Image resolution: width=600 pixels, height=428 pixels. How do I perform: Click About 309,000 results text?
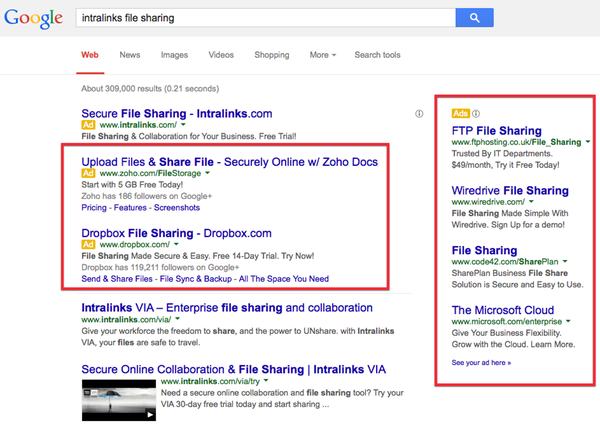[150, 89]
